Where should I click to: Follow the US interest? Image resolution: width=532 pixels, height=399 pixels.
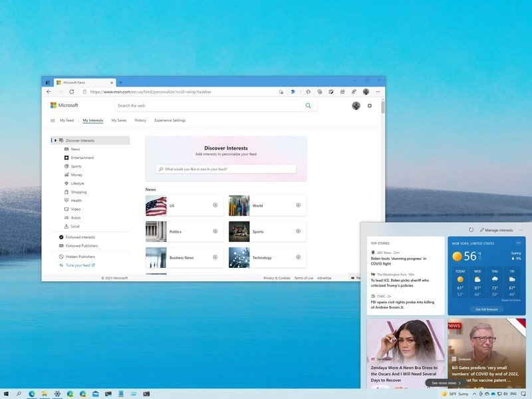pos(215,205)
